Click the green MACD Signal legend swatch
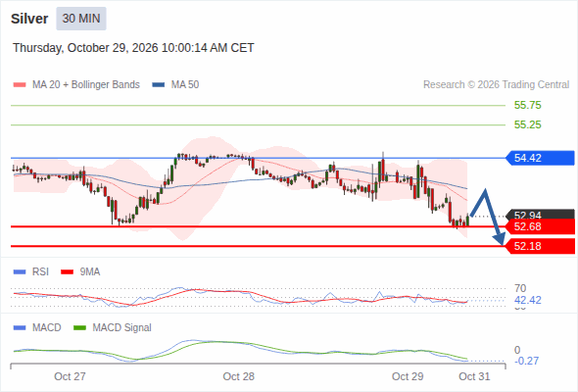Image resolution: width=578 pixels, height=392 pixels. pos(79,328)
